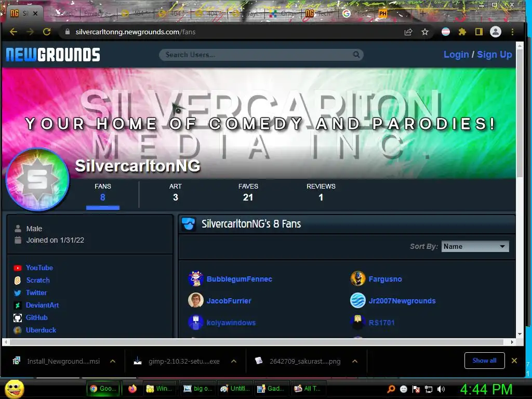Click the Sign Up link
This screenshot has width=532, height=399.
(x=495, y=55)
